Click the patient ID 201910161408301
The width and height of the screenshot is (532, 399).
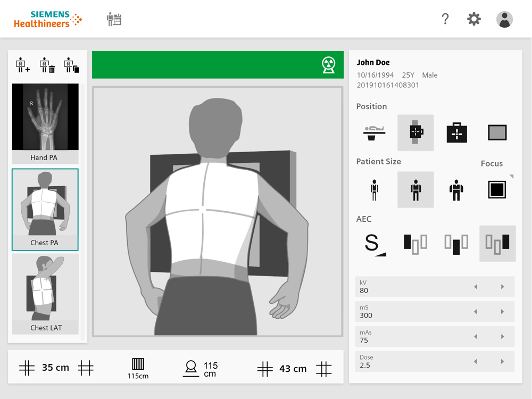[388, 85]
